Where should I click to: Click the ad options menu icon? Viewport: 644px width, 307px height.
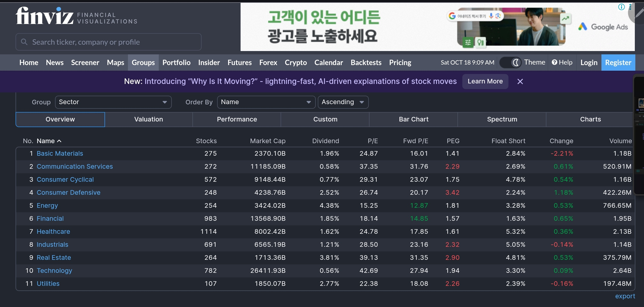click(x=630, y=7)
